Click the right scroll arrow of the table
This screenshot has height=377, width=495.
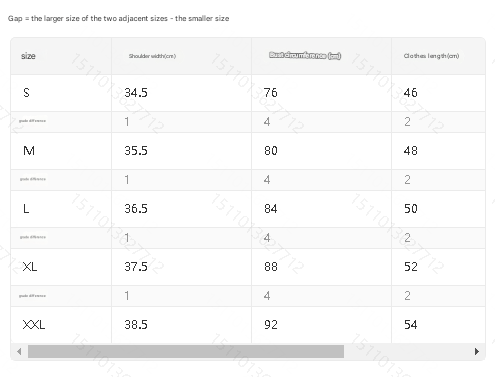point(477,351)
